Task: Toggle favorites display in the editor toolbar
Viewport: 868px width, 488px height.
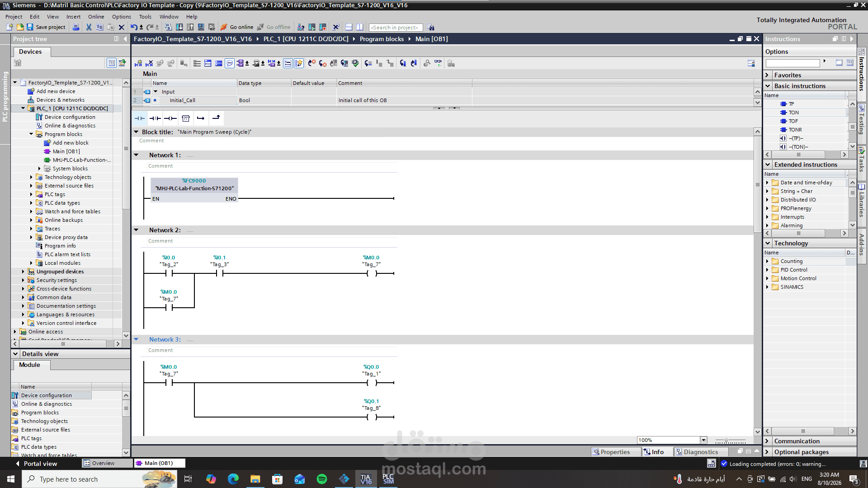Action: [x=299, y=63]
